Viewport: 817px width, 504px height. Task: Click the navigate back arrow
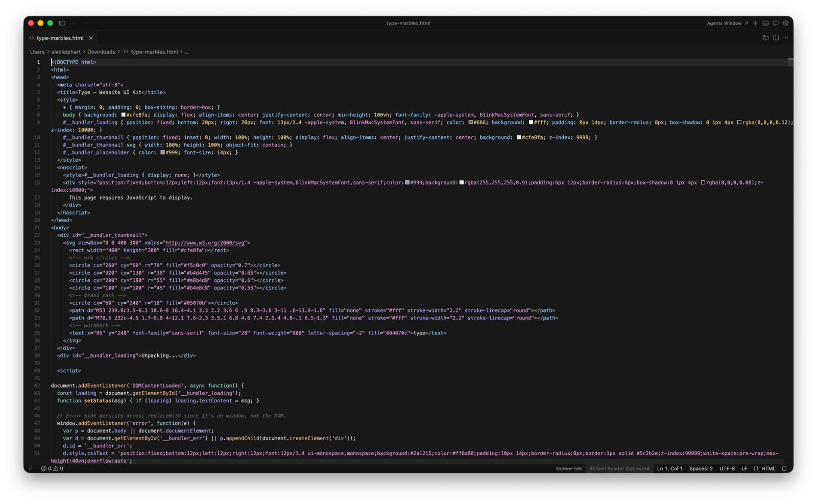75,23
